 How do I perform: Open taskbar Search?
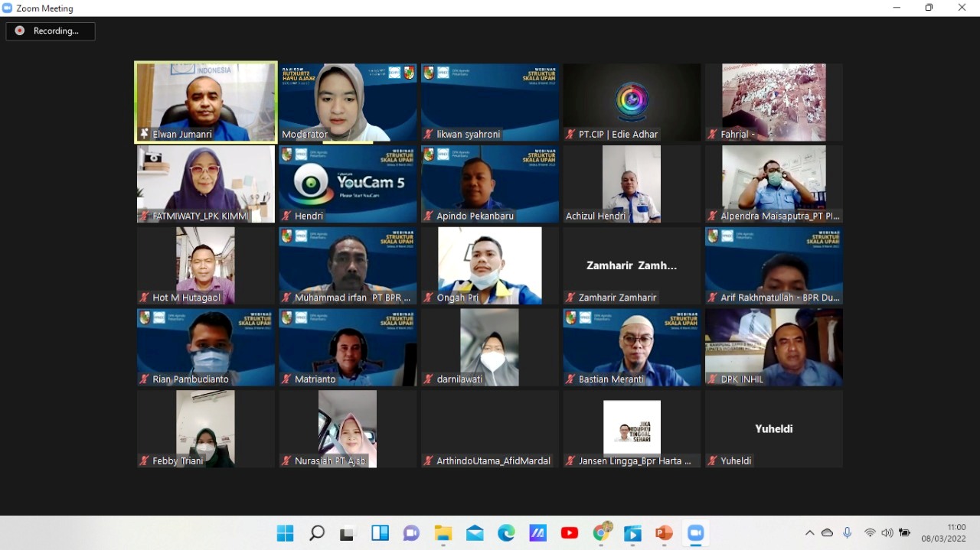click(317, 533)
